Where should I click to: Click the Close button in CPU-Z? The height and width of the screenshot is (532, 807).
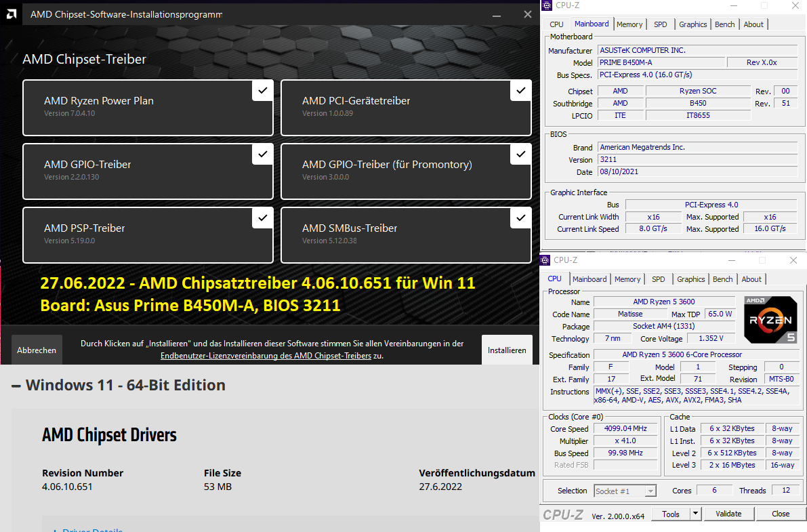pyautogui.click(x=781, y=514)
